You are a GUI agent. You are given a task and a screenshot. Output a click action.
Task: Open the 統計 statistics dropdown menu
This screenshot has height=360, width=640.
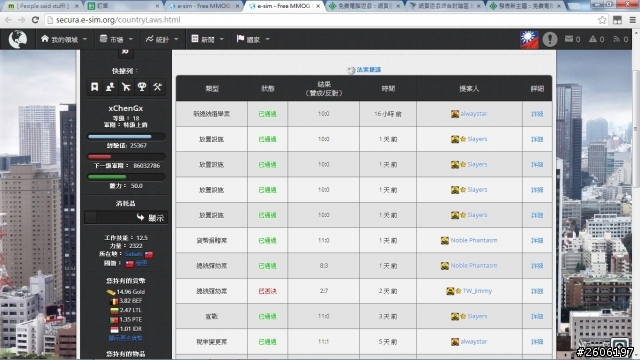click(x=162, y=39)
